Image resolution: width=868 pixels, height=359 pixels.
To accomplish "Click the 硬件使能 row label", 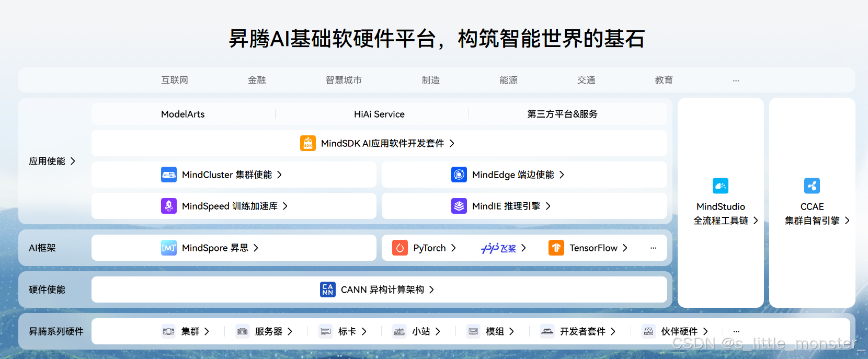I will [47, 289].
